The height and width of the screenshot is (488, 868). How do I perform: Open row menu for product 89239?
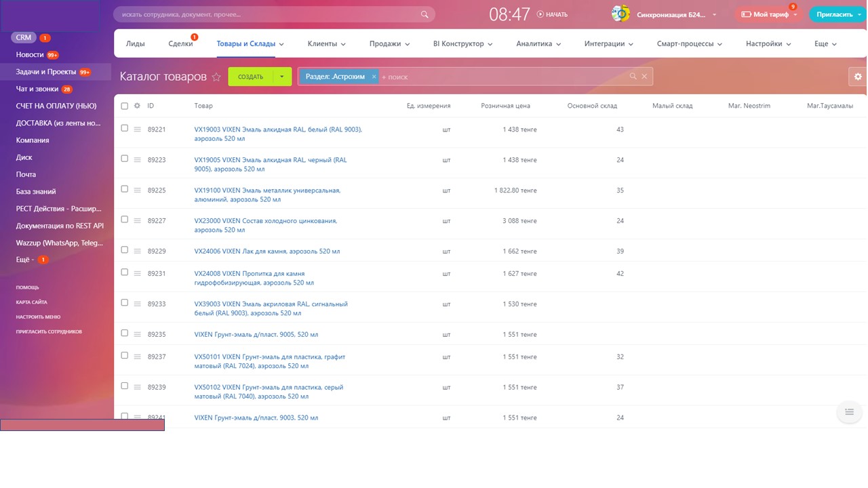[137, 388]
